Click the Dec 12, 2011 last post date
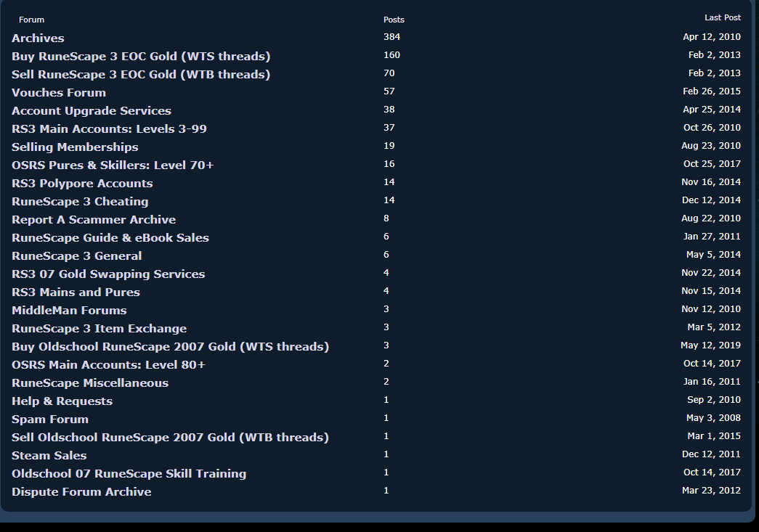 [712, 454]
